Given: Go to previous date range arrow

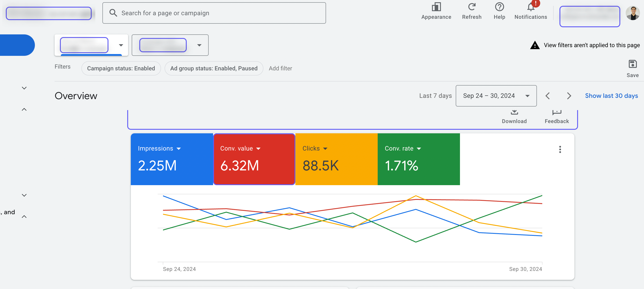Looking at the screenshot, I should coord(547,96).
